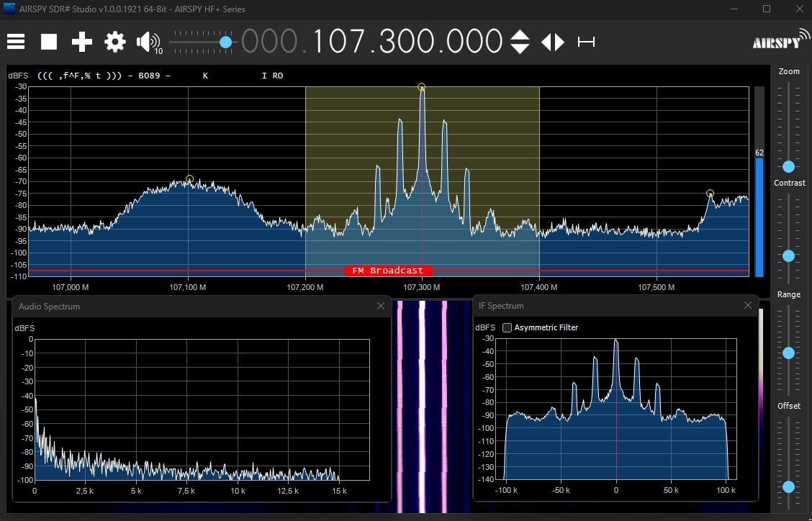Click the Contrast slider handle

click(789, 255)
